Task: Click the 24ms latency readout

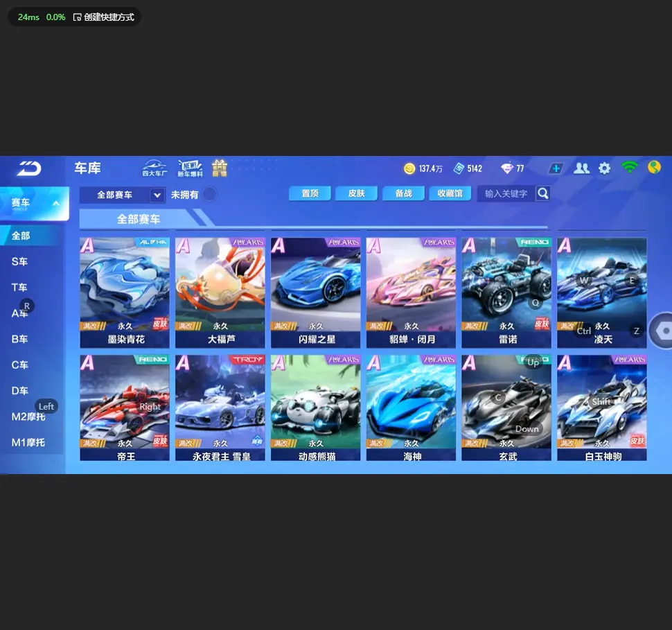Action: coord(28,17)
